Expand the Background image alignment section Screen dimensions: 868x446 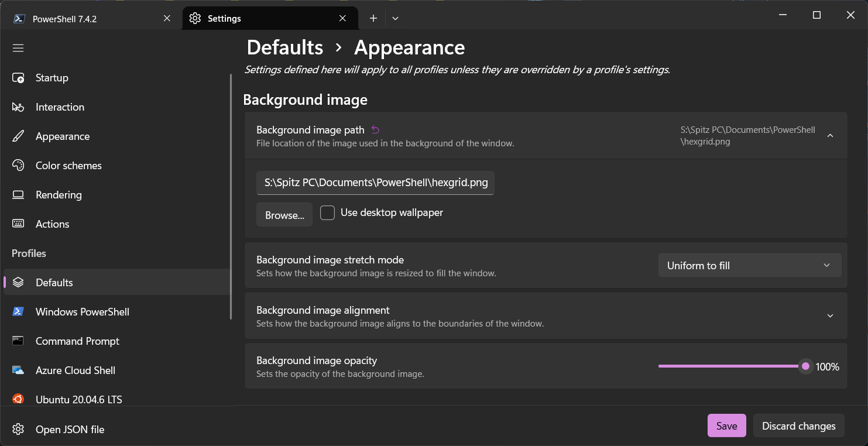tap(830, 315)
